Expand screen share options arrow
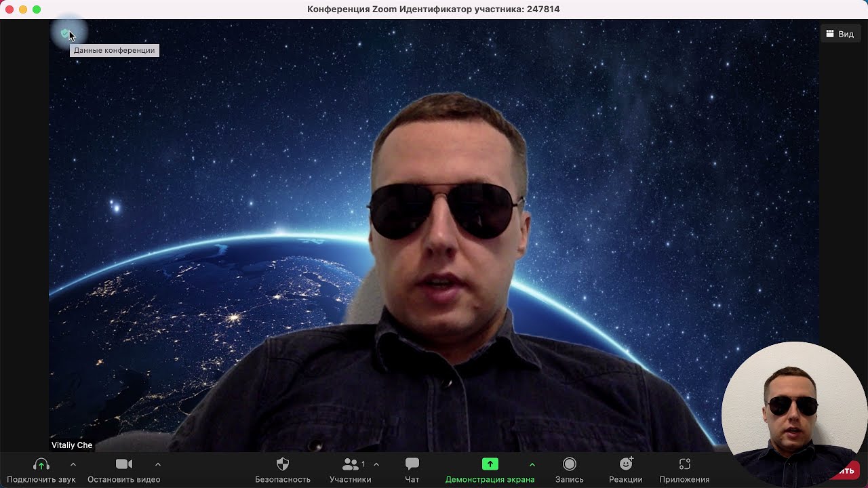Screen dimensions: 868x488 tap(532, 464)
